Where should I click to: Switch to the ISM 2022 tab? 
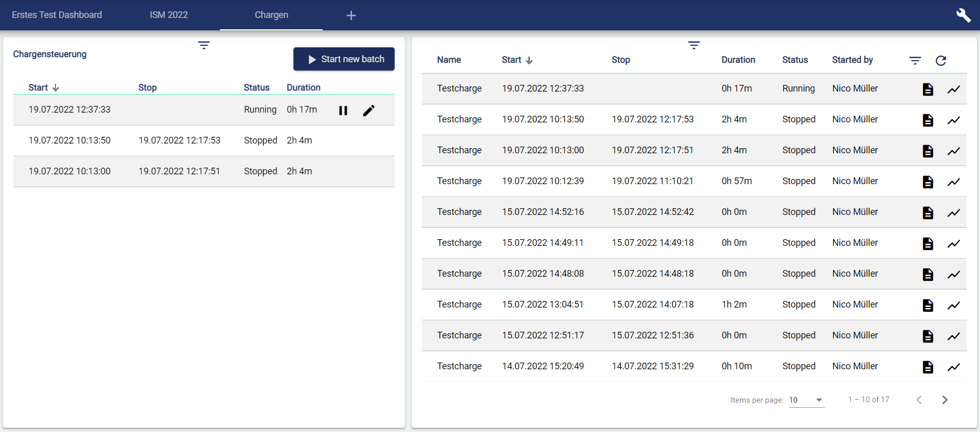pyautogui.click(x=169, y=15)
